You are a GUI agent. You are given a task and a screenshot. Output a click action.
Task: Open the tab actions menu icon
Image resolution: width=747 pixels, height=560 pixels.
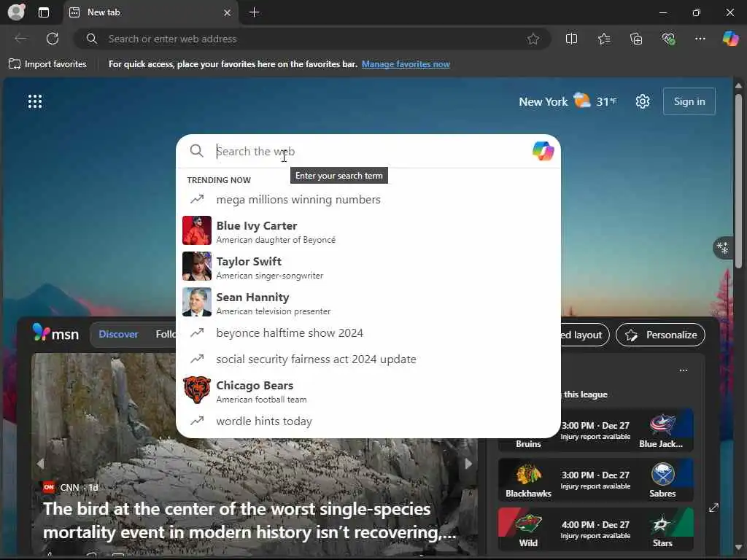43,12
